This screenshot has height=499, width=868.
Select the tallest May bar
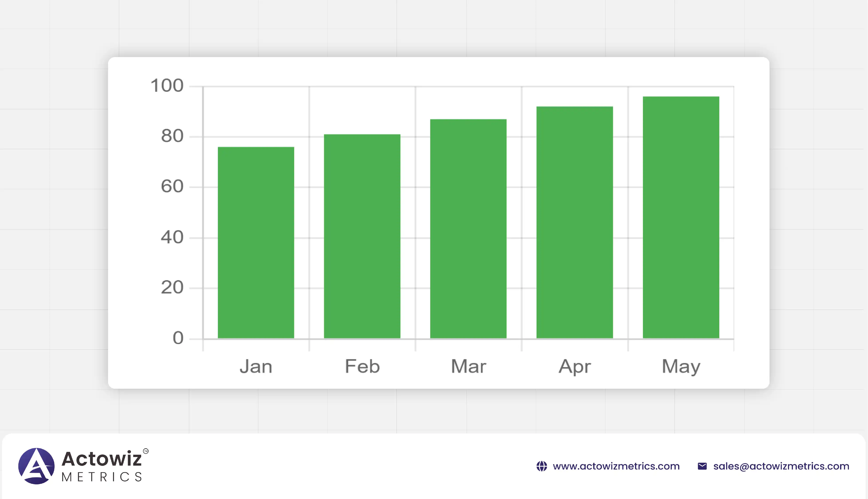click(x=681, y=217)
